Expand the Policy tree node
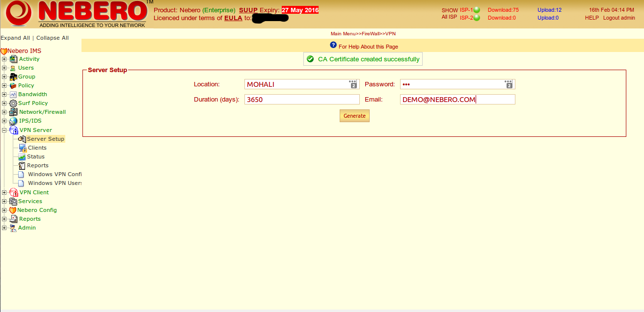644x312 pixels. 4,85
